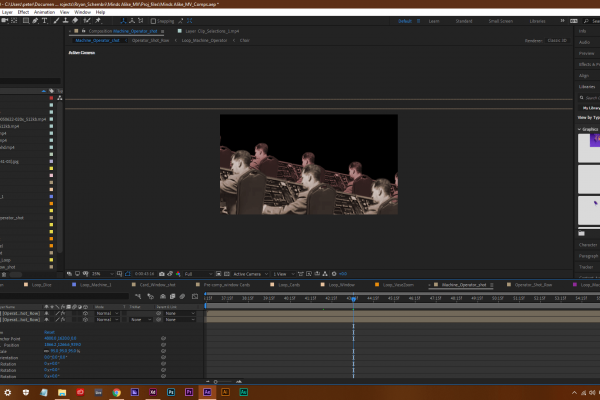This screenshot has height=400, width=600.
Task: Open Composition Mini-Flowchart in timeline
Action: click(138, 296)
